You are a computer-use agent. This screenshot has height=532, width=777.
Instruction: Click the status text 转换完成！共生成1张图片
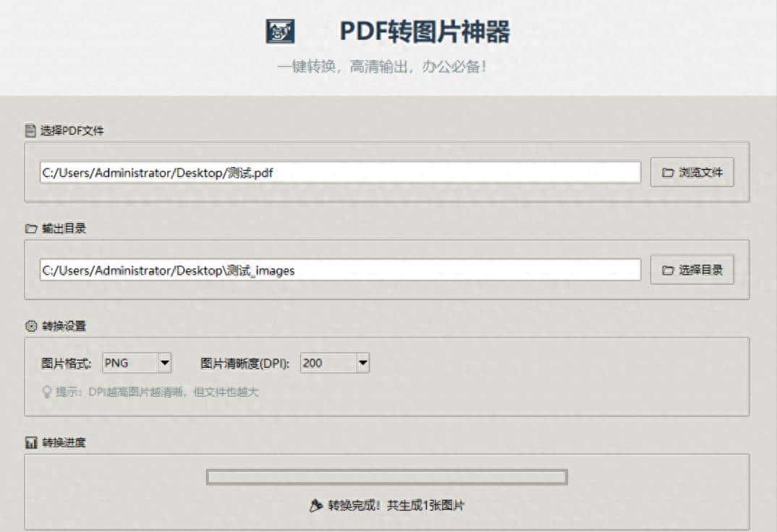click(x=396, y=505)
